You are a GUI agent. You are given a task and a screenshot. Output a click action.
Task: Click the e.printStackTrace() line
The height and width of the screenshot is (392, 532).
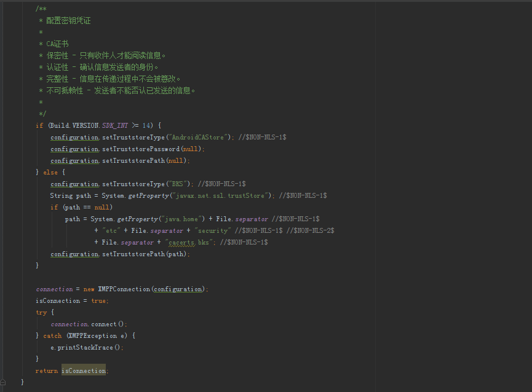[86, 348]
